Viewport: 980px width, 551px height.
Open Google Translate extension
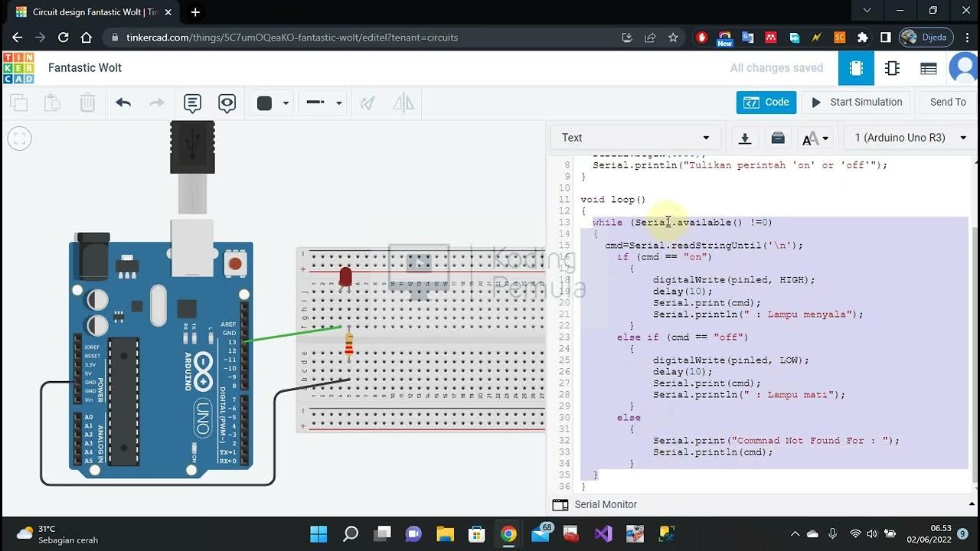point(748,37)
